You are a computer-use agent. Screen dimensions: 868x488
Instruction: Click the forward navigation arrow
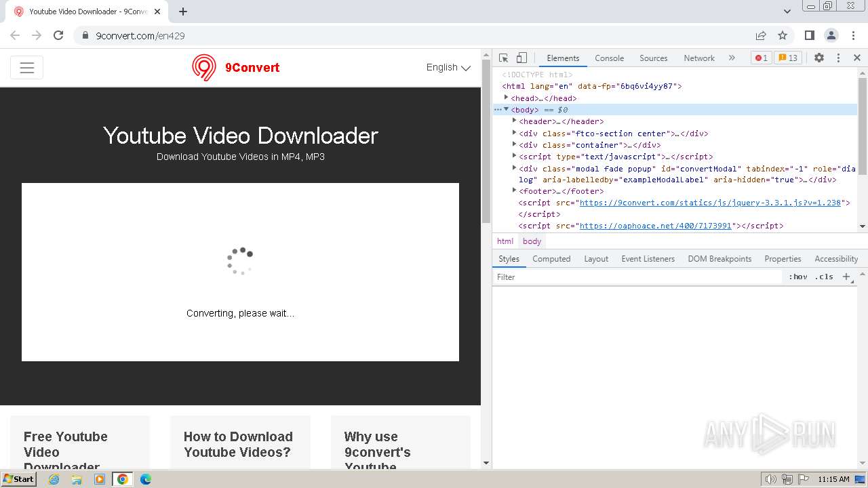(37, 35)
